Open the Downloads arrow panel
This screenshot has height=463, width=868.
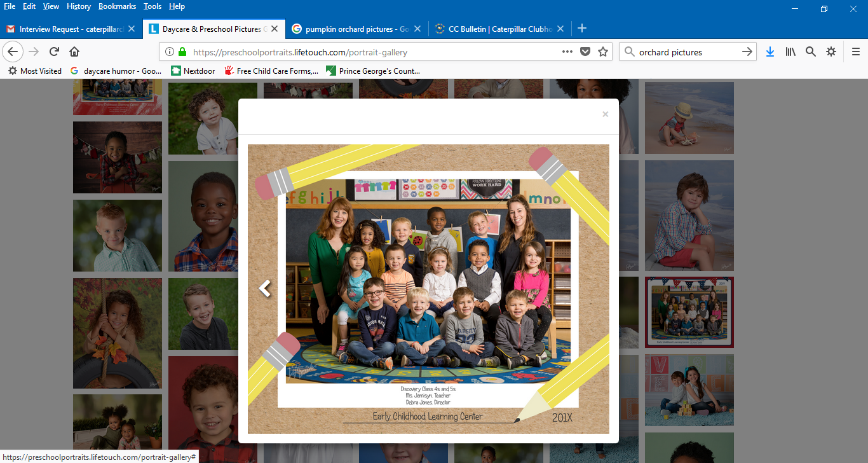tap(770, 52)
